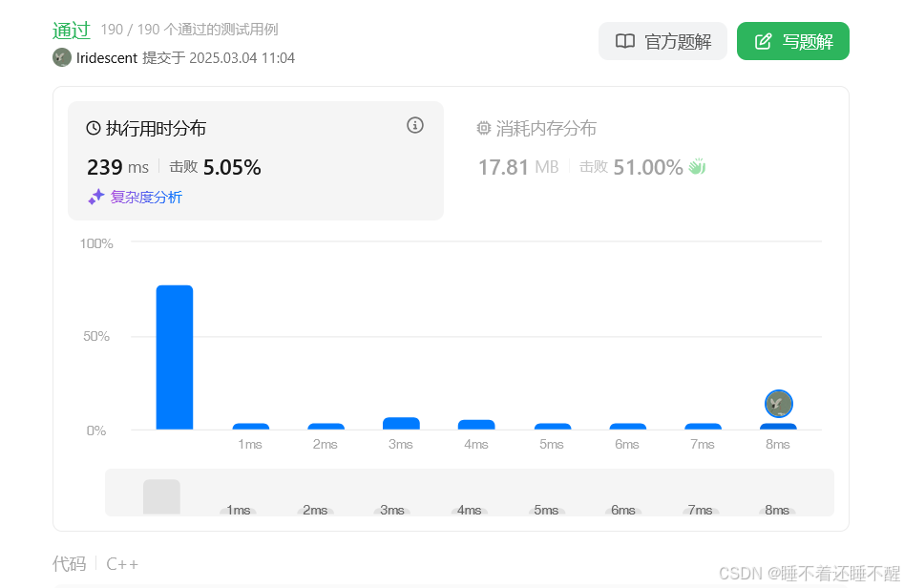Select the chart bar at 3ms
The height and width of the screenshot is (588, 904).
click(401, 424)
